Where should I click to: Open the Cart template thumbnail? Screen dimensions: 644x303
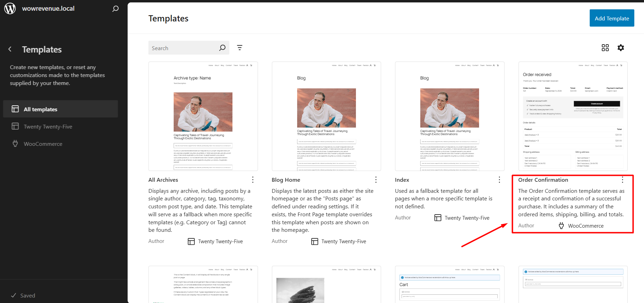[450, 284]
